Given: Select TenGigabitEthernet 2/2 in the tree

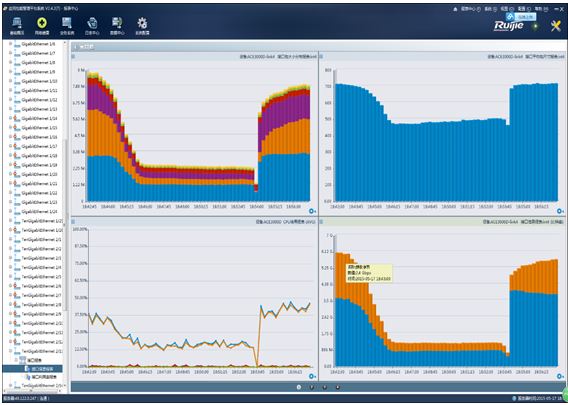Looking at the screenshot, I should [x=41, y=249].
